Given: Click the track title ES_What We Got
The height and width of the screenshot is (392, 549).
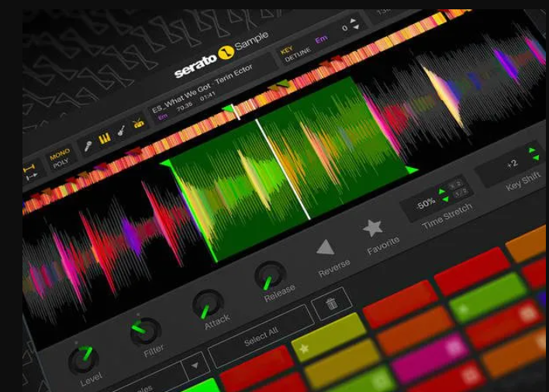Looking at the screenshot, I should coord(181,98).
